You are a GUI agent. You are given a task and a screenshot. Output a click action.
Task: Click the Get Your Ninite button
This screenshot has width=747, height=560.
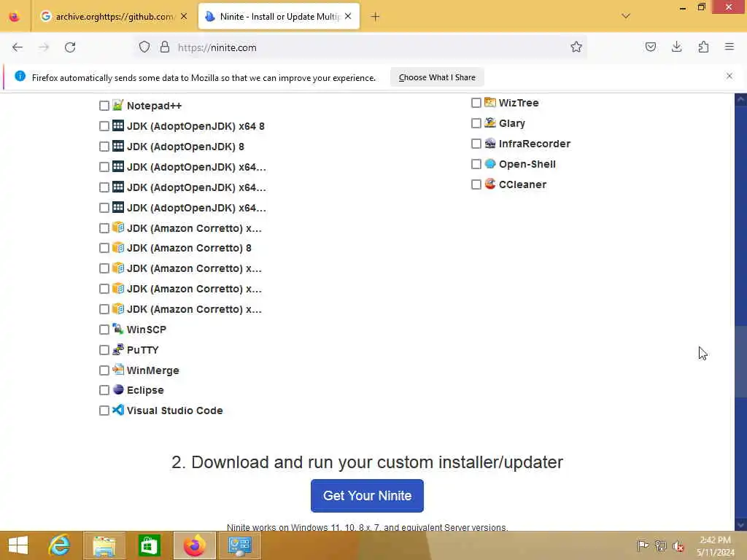[x=367, y=495]
